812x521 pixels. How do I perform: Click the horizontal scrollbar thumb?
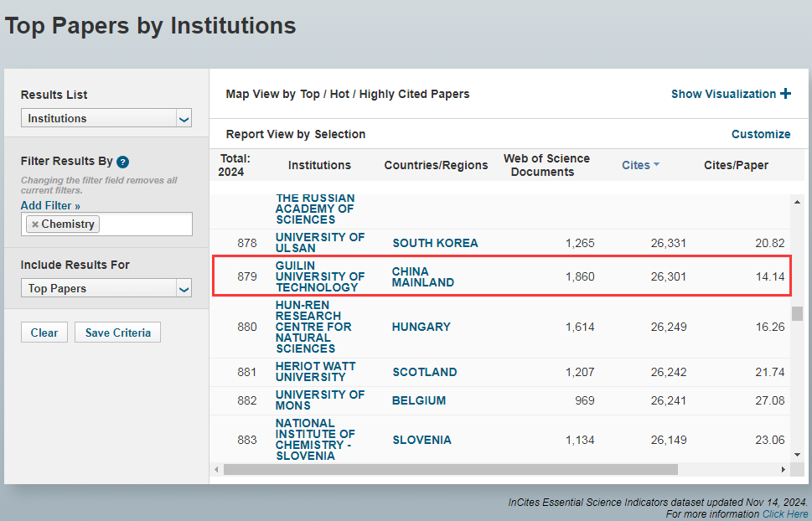(449, 470)
